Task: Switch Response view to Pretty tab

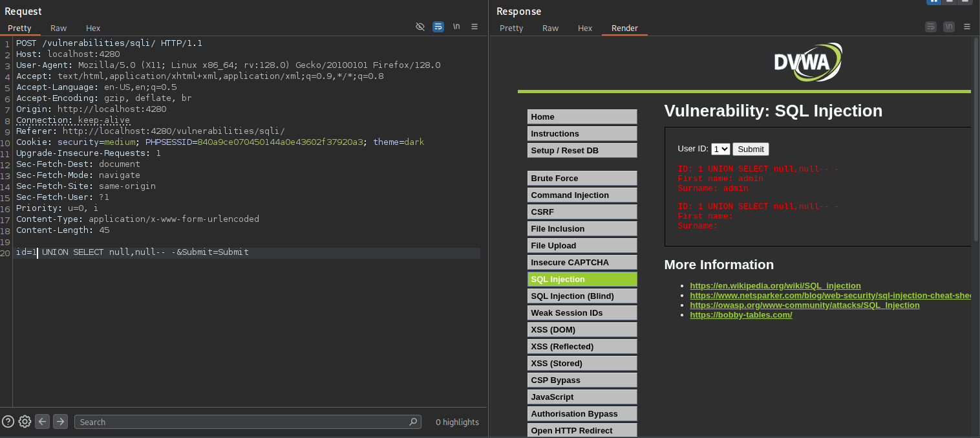Action: click(511, 28)
